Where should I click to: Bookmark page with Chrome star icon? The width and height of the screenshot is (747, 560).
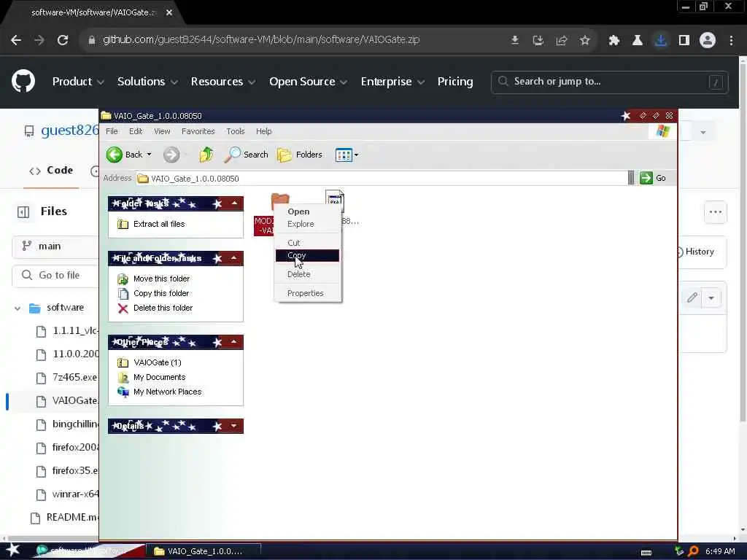[x=585, y=41]
